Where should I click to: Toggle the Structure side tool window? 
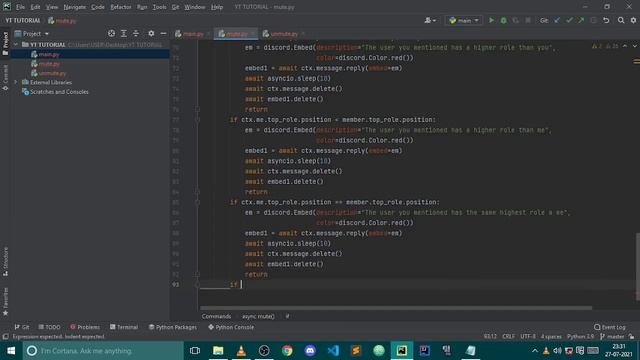(5, 261)
